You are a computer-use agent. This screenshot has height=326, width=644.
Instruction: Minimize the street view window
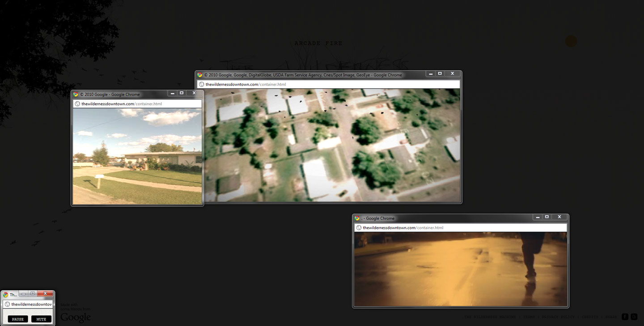click(173, 93)
